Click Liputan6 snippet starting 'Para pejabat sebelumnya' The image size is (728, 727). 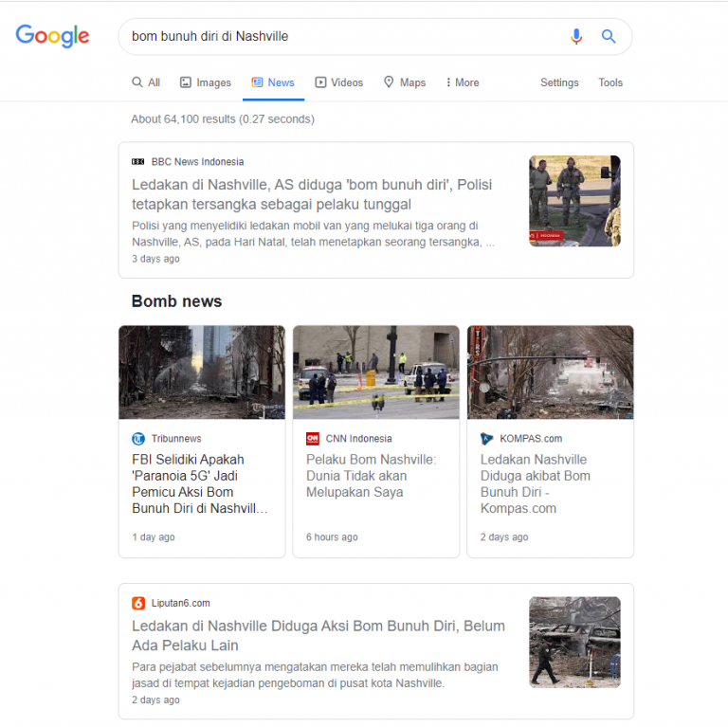point(315,675)
